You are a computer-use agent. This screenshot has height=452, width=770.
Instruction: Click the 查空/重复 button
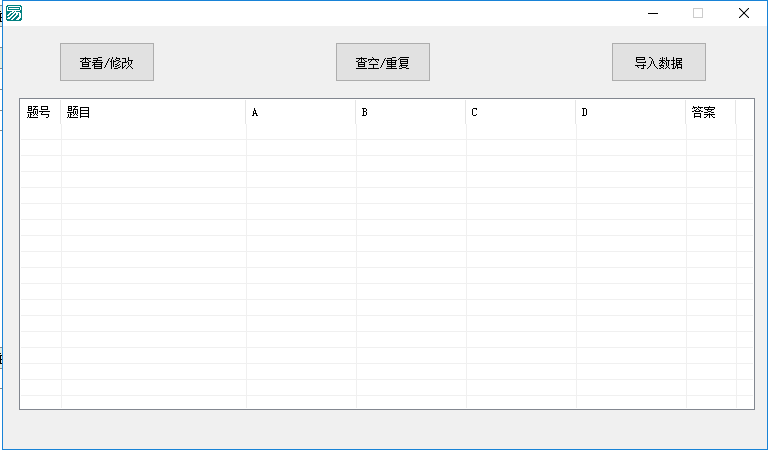point(383,62)
